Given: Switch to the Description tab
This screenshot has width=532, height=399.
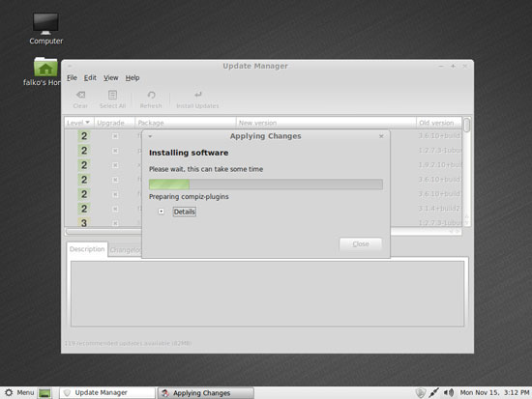Looking at the screenshot, I should click(x=87, y=249).
